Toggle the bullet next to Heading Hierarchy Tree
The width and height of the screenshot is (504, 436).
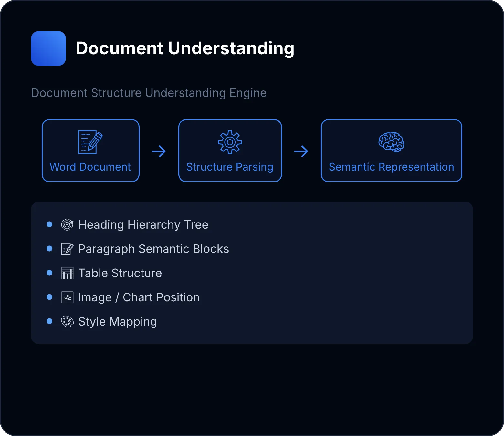click(49, 224)
